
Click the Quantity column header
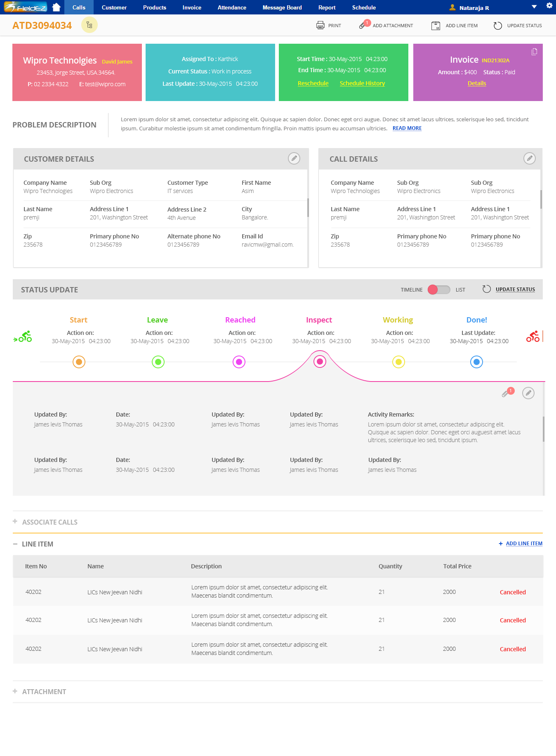tap(390, 566)
